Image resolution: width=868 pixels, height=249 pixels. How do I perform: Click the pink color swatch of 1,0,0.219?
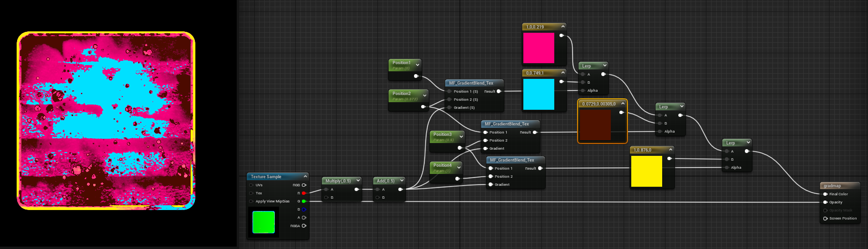[539, 48]
